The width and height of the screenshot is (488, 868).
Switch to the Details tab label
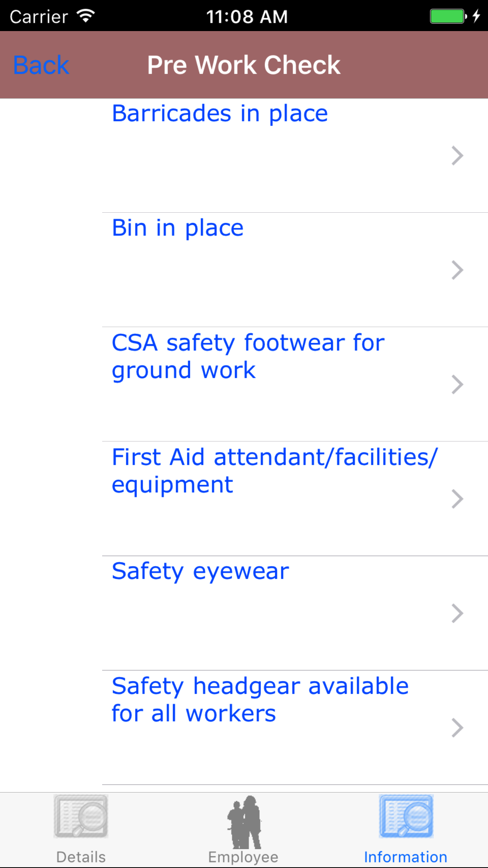(x=81, y=857)
